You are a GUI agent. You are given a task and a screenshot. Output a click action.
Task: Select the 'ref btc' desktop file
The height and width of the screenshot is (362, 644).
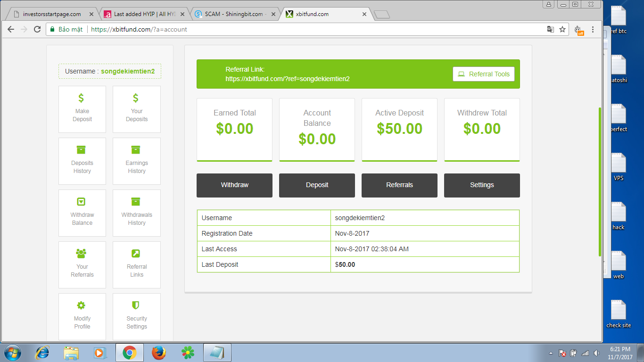point(619,20)
